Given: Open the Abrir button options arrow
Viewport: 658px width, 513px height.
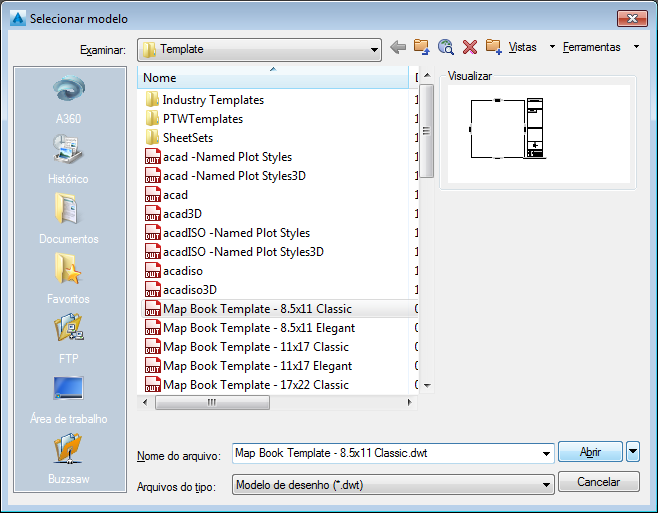Looking at the screenshot, I should (x=633, y=452).
